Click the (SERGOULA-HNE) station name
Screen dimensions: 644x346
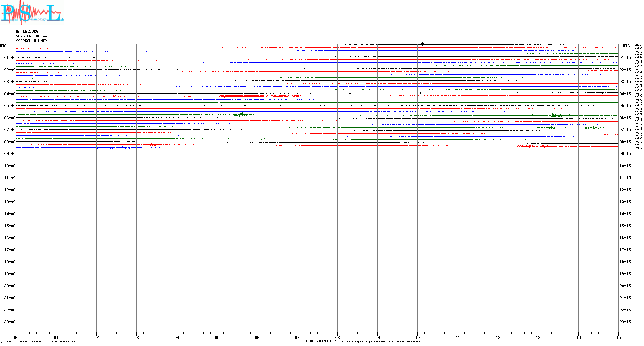click(31, 41)
